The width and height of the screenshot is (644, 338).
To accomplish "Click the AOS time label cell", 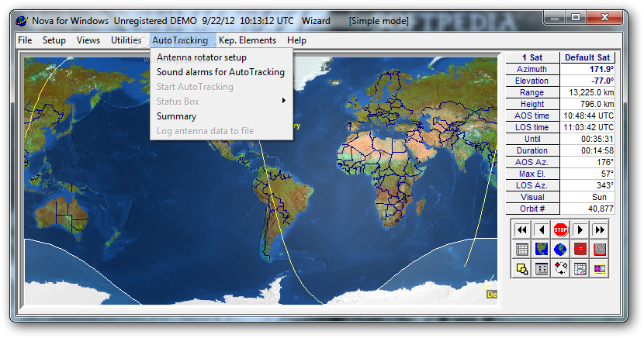I will (x=532, y=116).
